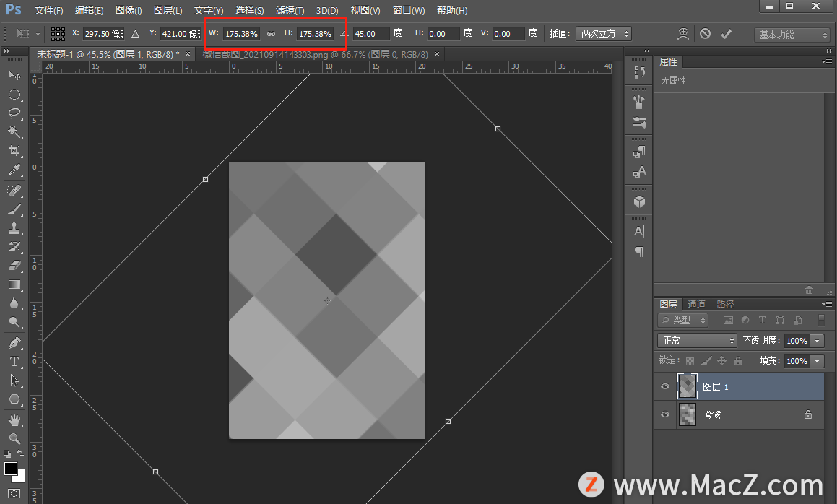Click the reference point location grid

coord(58,34)
